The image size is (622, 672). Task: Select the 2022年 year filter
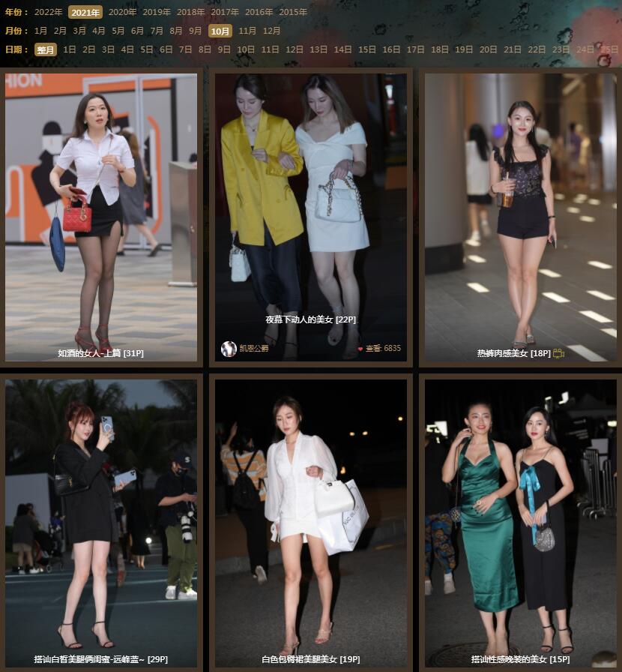click(49, 12)
